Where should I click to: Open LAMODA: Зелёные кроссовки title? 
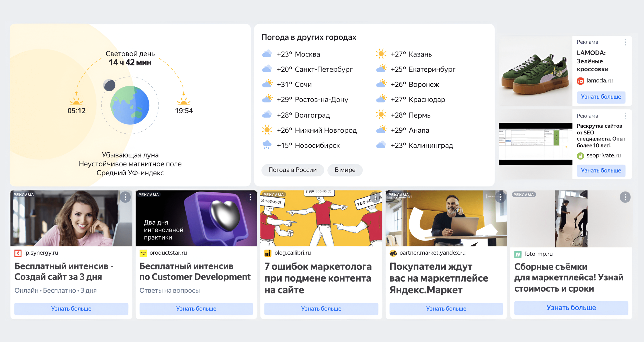pyautogui.click(x=593, y=61)
